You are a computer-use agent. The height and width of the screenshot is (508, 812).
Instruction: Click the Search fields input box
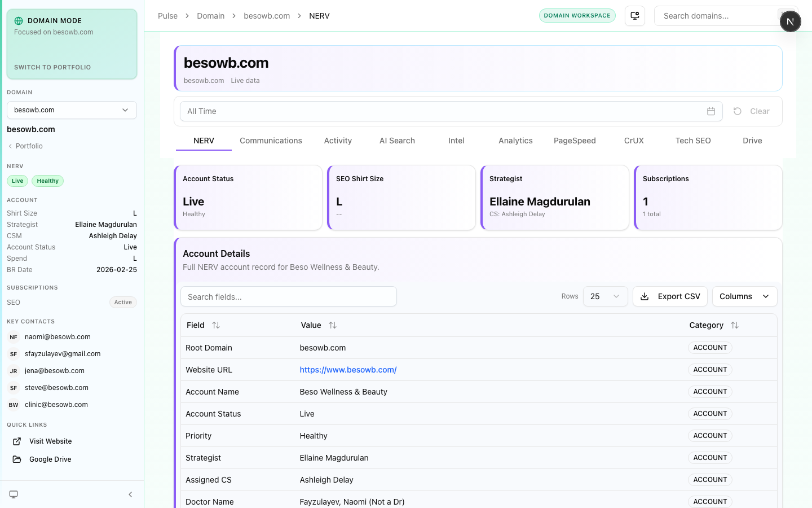click(x=288, y=297)
